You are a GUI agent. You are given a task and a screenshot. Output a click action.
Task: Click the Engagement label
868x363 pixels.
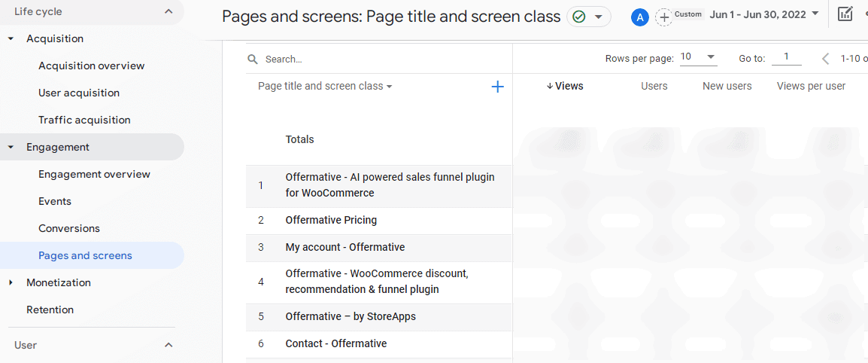coord(58,148)
